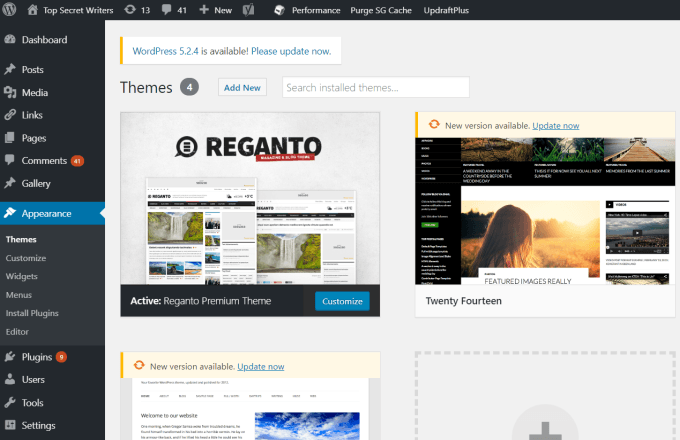Viewport: 680px width, 440px height.
Task: Open the WordPress logo menu
Action: coord(9,10)
